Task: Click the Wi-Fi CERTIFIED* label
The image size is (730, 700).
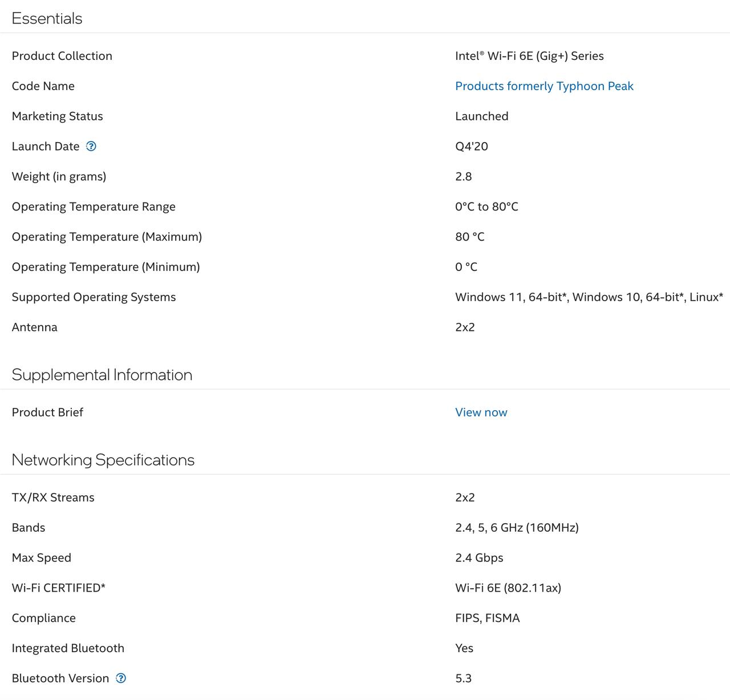Action: tap(58, 588)
